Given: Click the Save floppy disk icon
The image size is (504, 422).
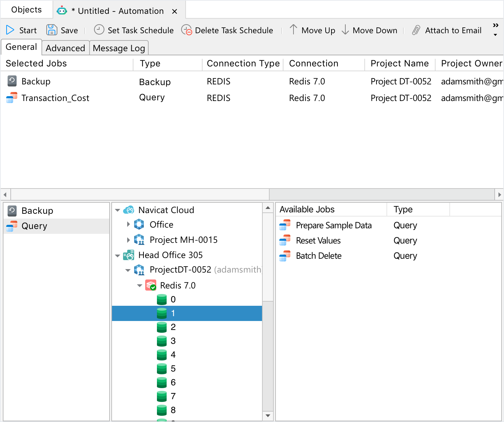Looking at the screenshot, I should [x=52, y=30].
